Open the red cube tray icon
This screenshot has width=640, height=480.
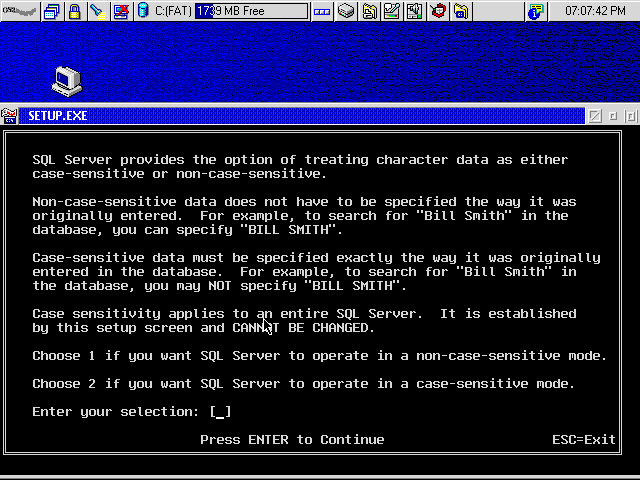click(x=438, y=11)
